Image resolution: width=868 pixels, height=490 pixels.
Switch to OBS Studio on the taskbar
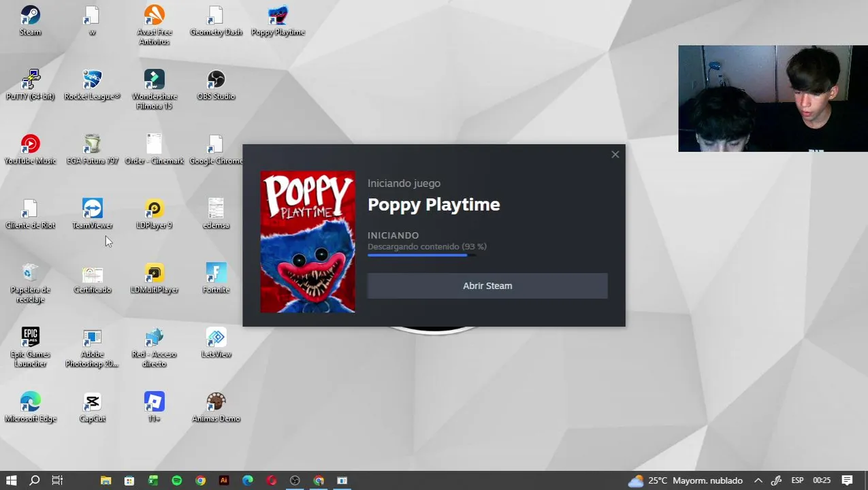[x=295, y=480]
